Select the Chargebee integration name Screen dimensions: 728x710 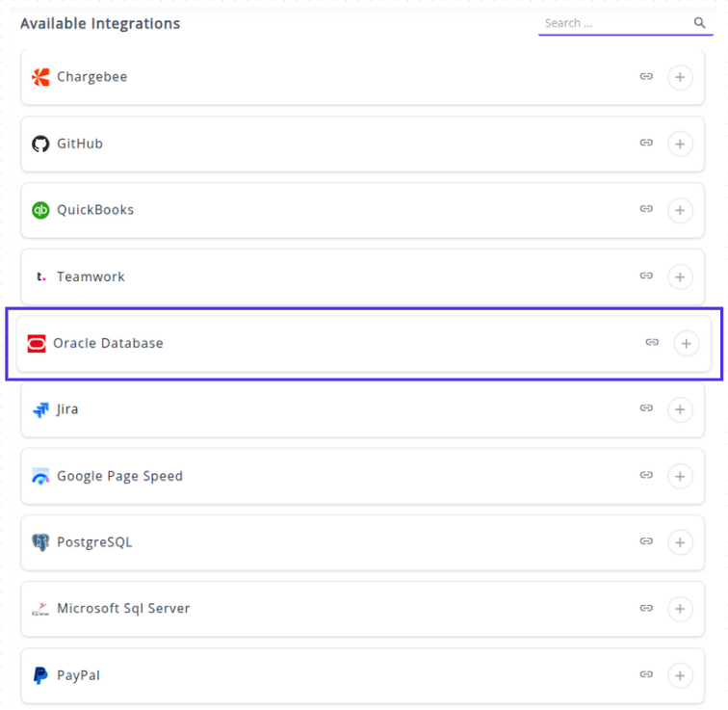coord(91,77)
